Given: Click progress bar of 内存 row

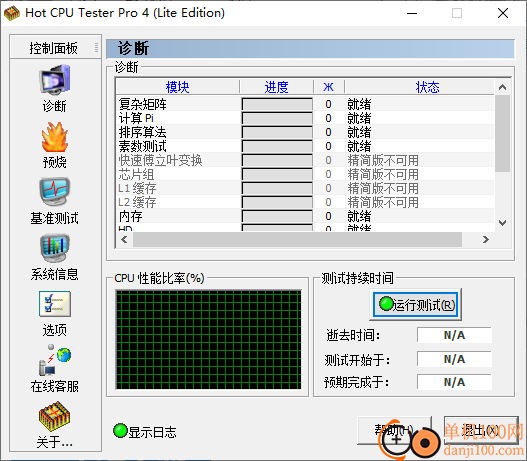Looking at the screenshot, I should [277, 216].
